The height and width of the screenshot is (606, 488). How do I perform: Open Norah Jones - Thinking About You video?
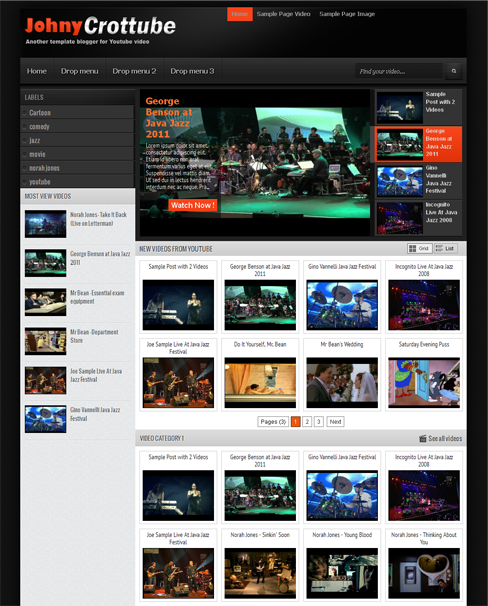[x=424, y=565]
